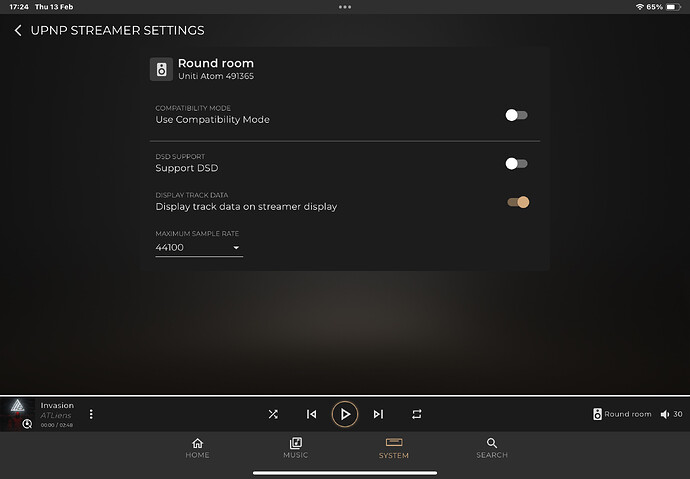Tap the Round room speaker icon in header
This screenshot has height=479, width=690.
coord(162,69)
